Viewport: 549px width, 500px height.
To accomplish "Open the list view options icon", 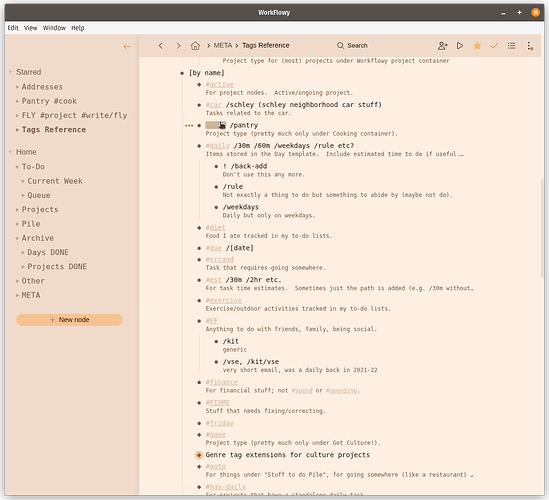I will (511, 46).
